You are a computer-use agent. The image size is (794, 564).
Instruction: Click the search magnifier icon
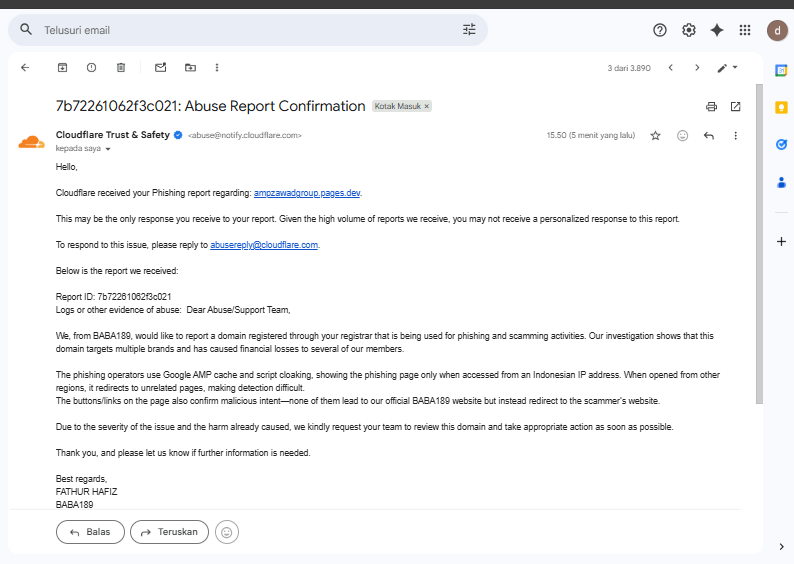(x=26, y=29)
